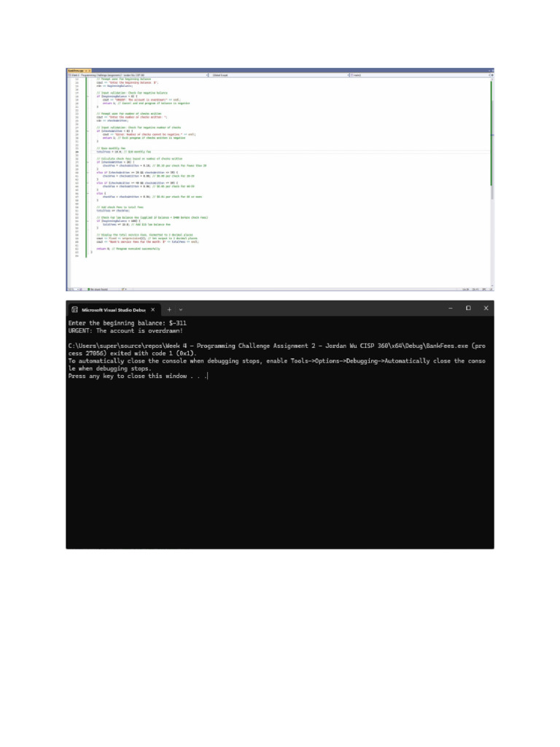The image size is (560, 747).
Task: Click the editor vertical scrollbar
Action: point(492,182)
